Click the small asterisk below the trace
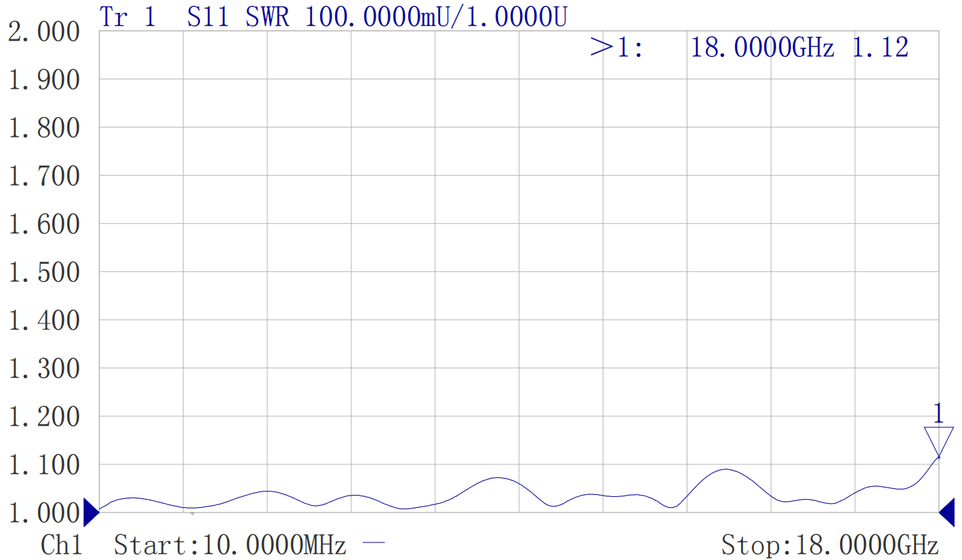 [193, 515]
